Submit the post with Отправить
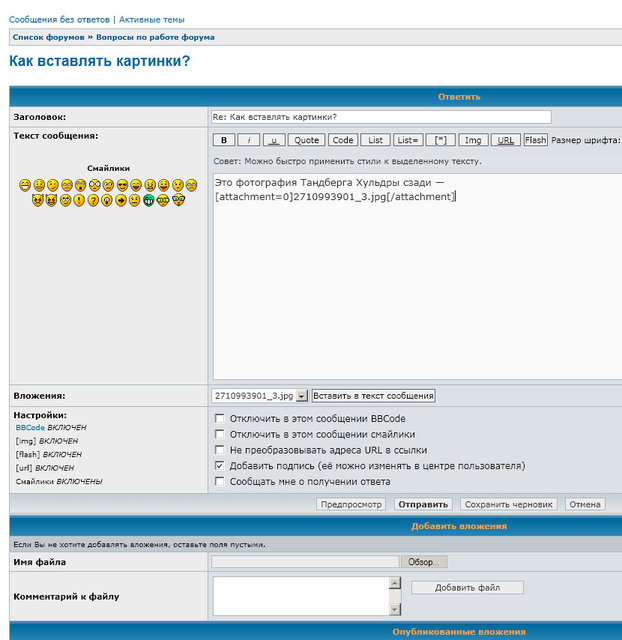 pos(423,504)
